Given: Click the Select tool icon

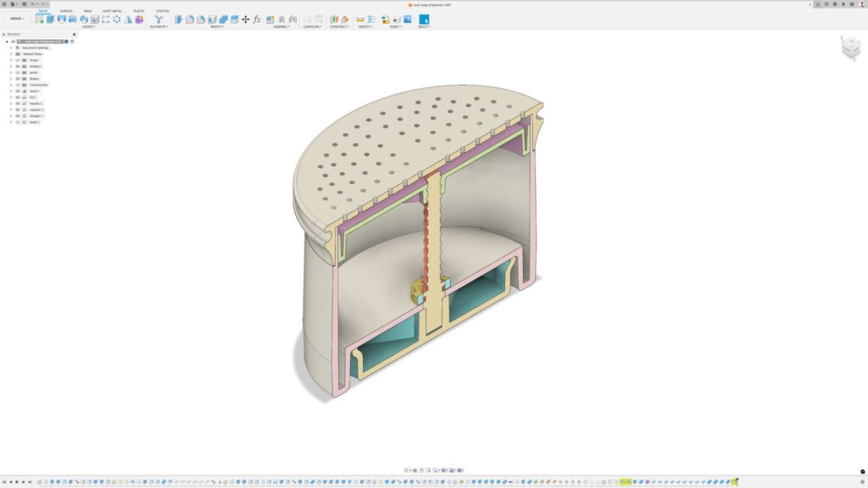Looking at the screenshot, I should [424, 19].
